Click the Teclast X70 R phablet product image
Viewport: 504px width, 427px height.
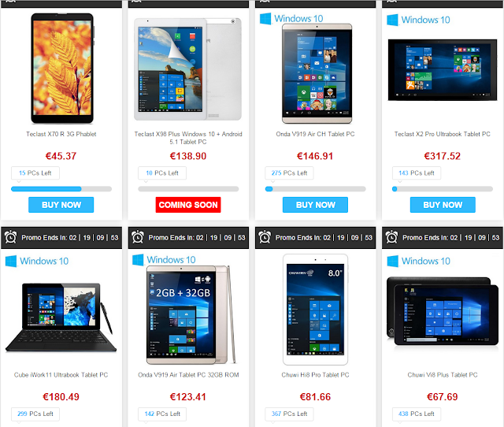point(62,69)
